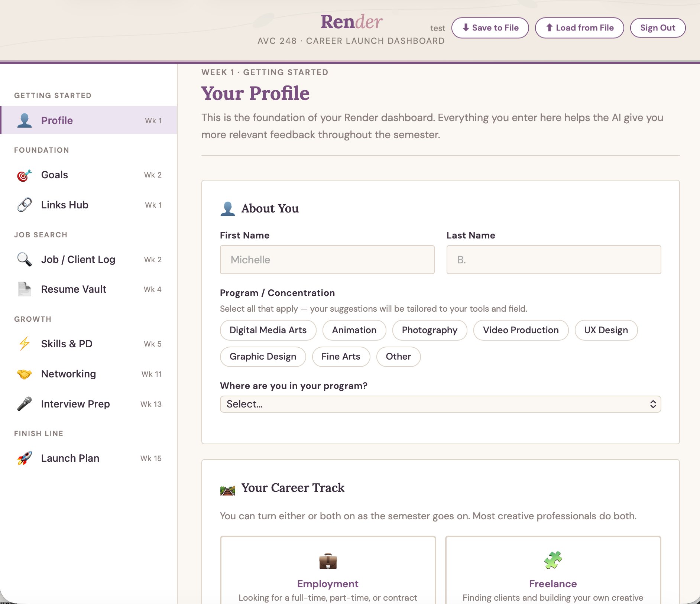Click the 'Wk 11' label beside Networking

[x=152, y=374]
